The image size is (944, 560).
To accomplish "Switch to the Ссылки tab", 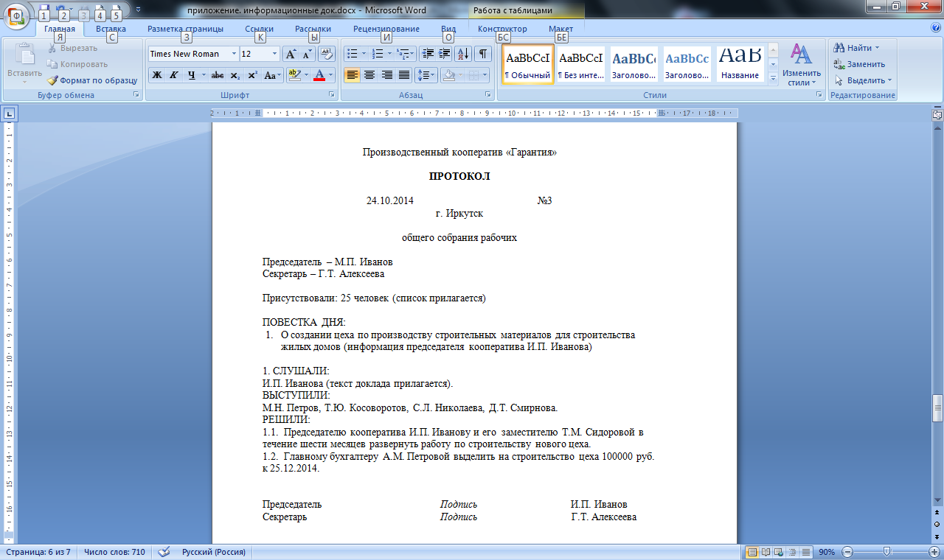I will [260, 29].
